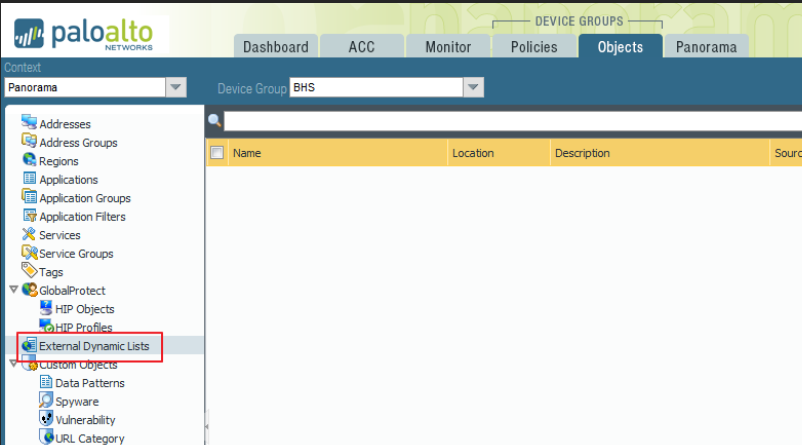The height and width of the screenshot is (445, 802).
Task: Open External Dynamic Lists entry
Action: tap(94, 346)
